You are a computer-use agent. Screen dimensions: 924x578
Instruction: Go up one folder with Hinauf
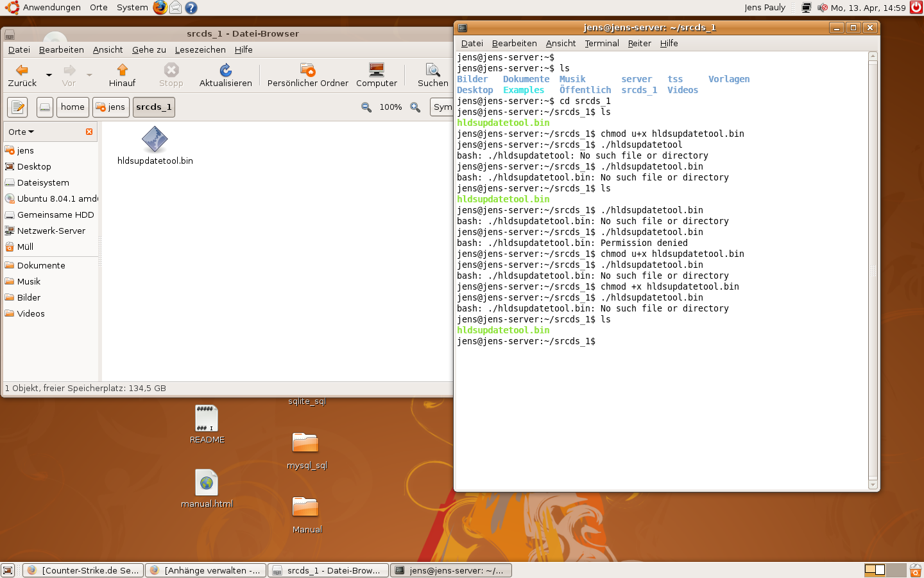[122, 75]
